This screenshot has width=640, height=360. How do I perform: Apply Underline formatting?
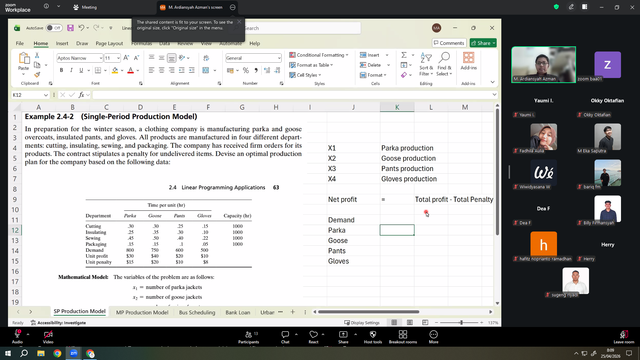[81, 70]
